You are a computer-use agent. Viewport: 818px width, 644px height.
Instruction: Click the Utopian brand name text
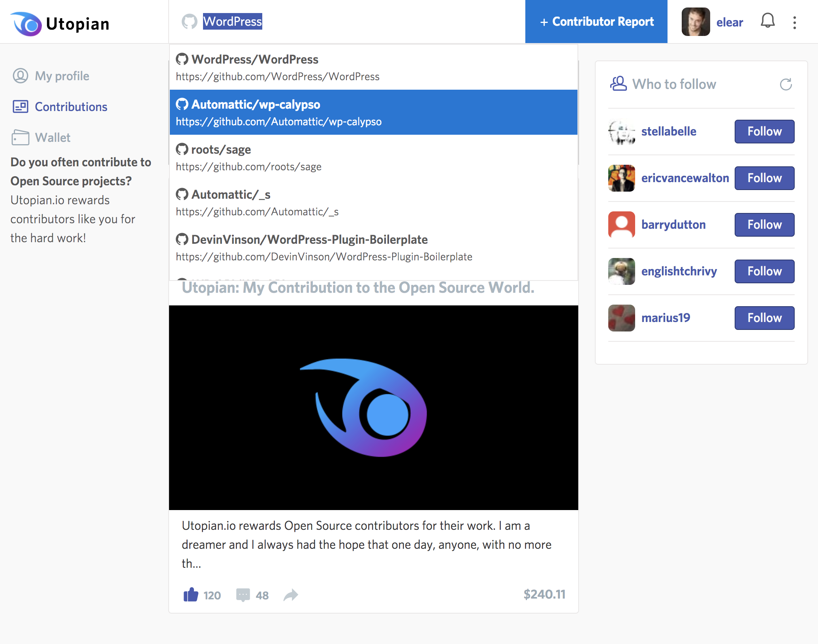pos(78,24)
